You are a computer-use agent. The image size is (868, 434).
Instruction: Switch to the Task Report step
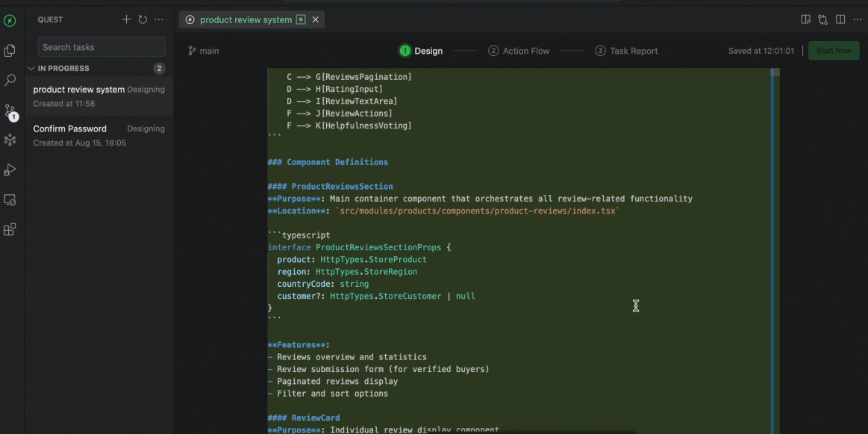(x=626, y=51)
